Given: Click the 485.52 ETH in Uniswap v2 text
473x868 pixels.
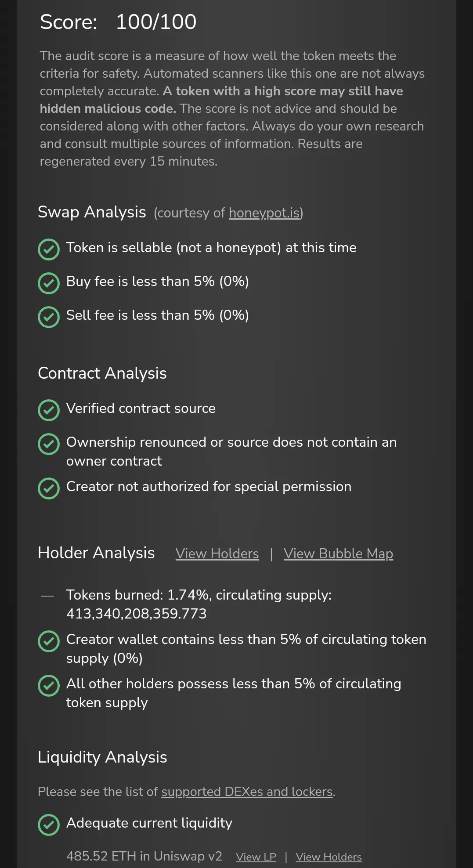Looking at the screenshot, I should click(144, 856).
